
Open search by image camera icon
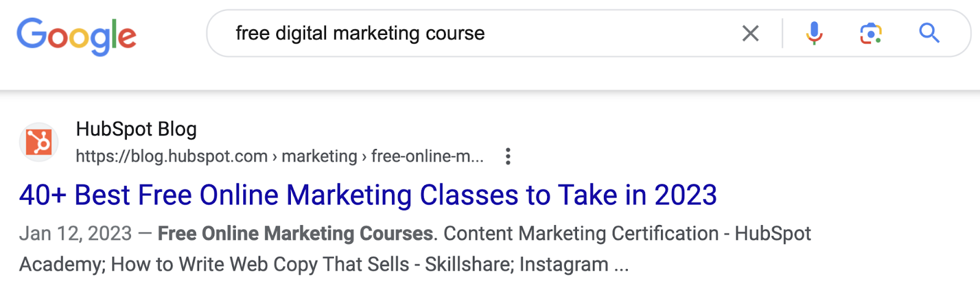pyautogui.click(x=870, y=33)
